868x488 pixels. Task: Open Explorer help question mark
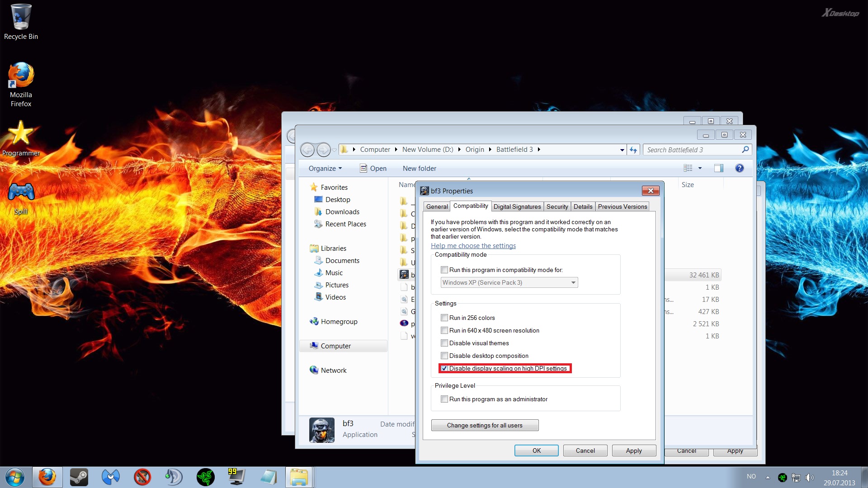(x=740, y=168)
